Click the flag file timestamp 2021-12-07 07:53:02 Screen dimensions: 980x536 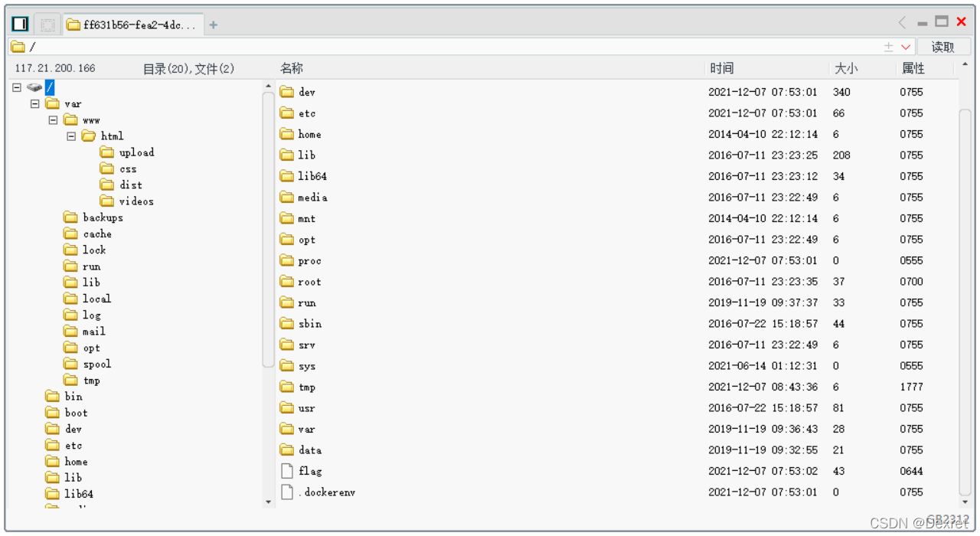tap(763, 471)
